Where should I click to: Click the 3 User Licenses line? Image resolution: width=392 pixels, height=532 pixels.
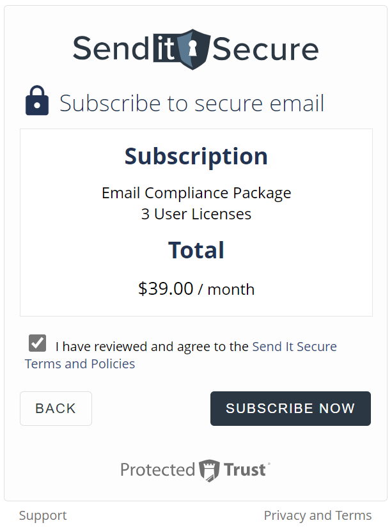tap(196, 214)
